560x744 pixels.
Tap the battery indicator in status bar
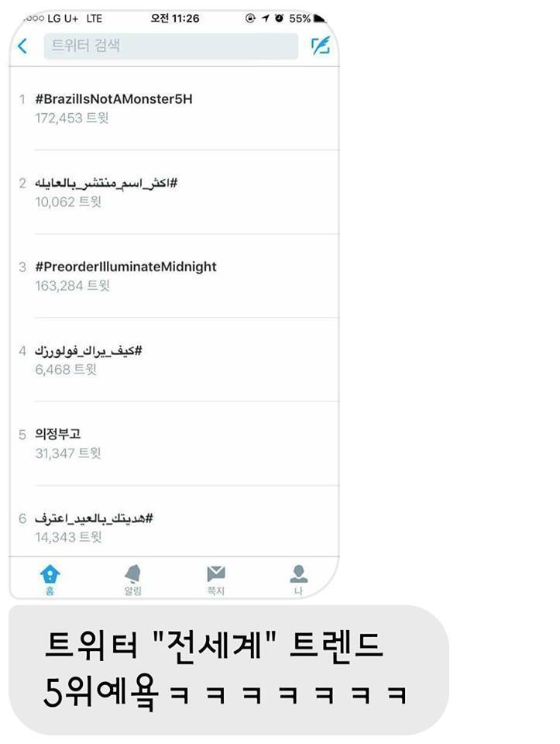[320, 19]
